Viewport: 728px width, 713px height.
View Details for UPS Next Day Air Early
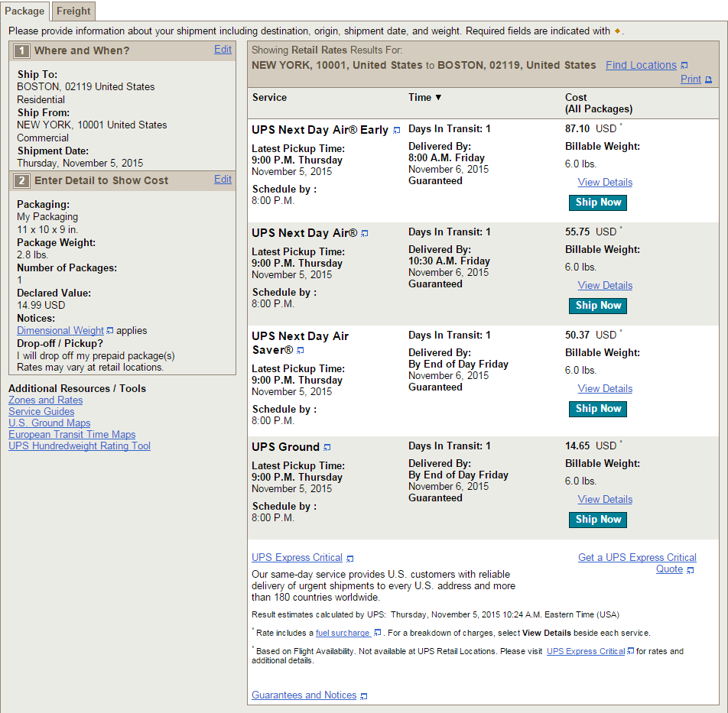pyautogui.click(x=605, y=183)
